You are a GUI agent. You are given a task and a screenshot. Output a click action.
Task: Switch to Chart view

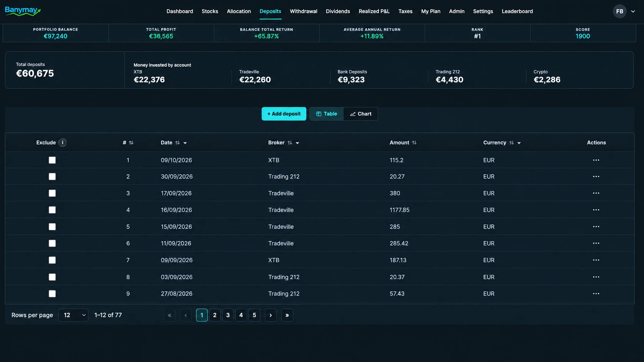coord(361,114)
